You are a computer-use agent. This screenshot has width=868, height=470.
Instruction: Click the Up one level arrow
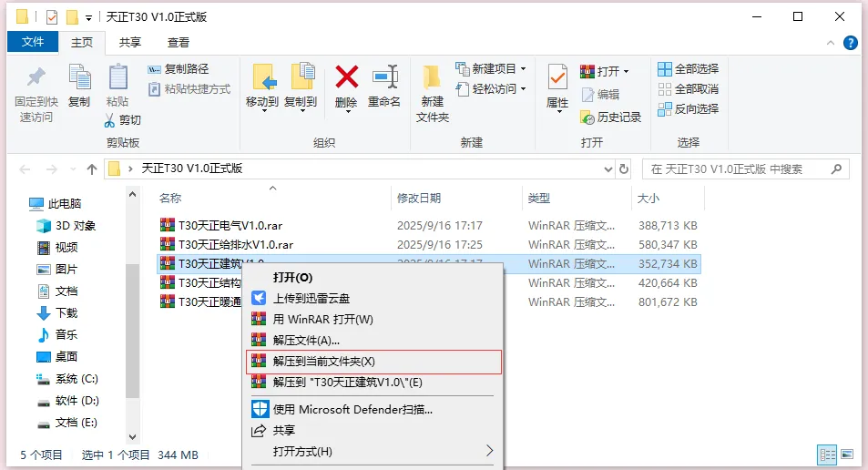tap(92, 169)
